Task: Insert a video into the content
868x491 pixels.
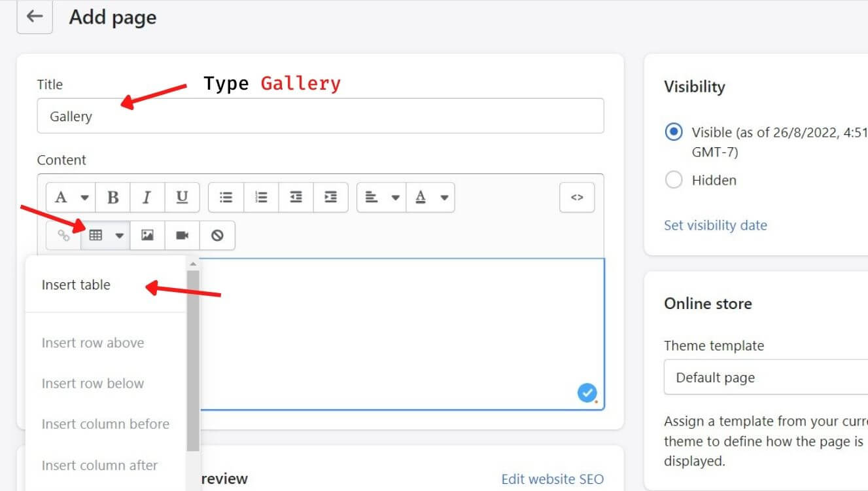Action: [182, 235]
